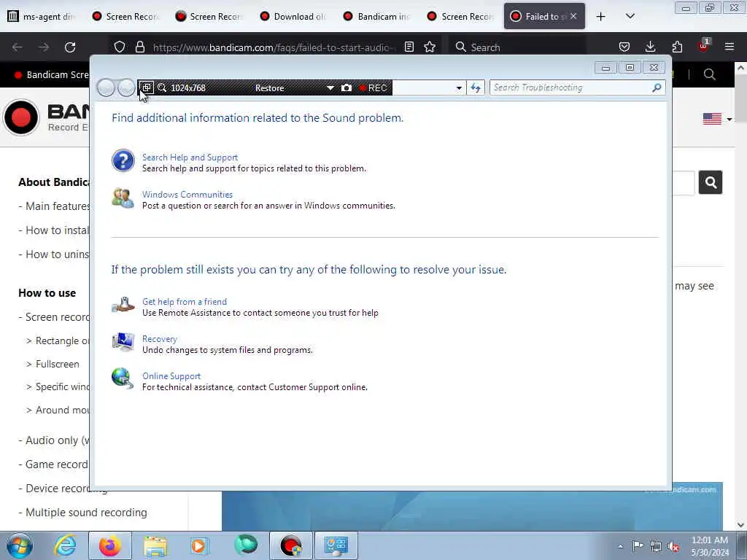747x560 pixels.
Task: Click the magnifier in Bandicam black header
Action: (709, 74)
